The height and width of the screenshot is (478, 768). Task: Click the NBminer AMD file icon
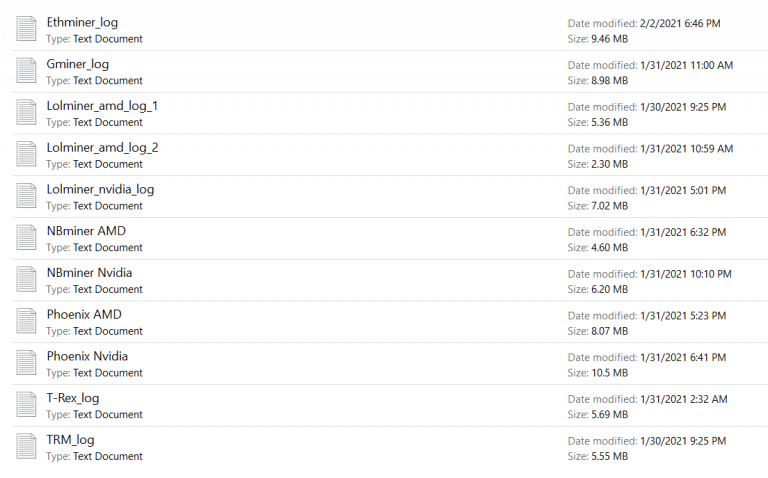click(27, 238)
